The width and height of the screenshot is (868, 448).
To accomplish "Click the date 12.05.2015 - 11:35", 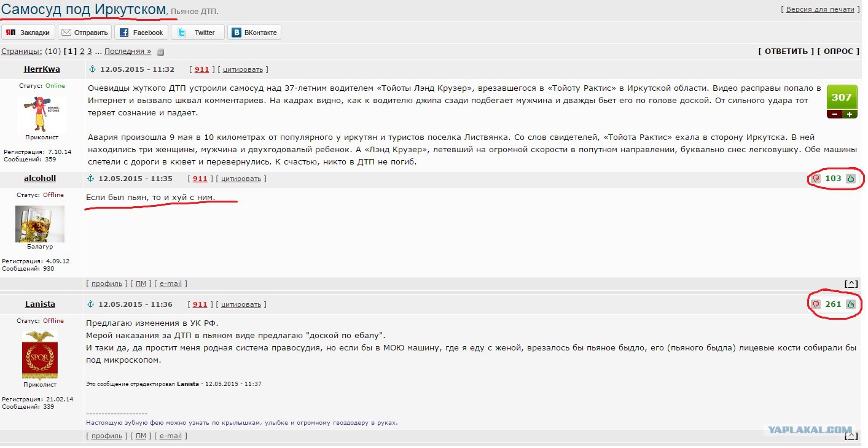I will 135,179.
